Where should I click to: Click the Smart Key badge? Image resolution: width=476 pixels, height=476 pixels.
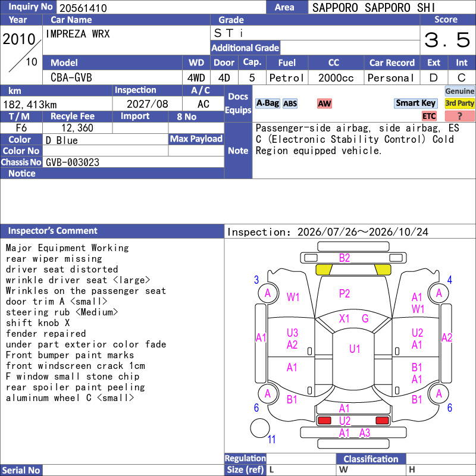(415, 103)
